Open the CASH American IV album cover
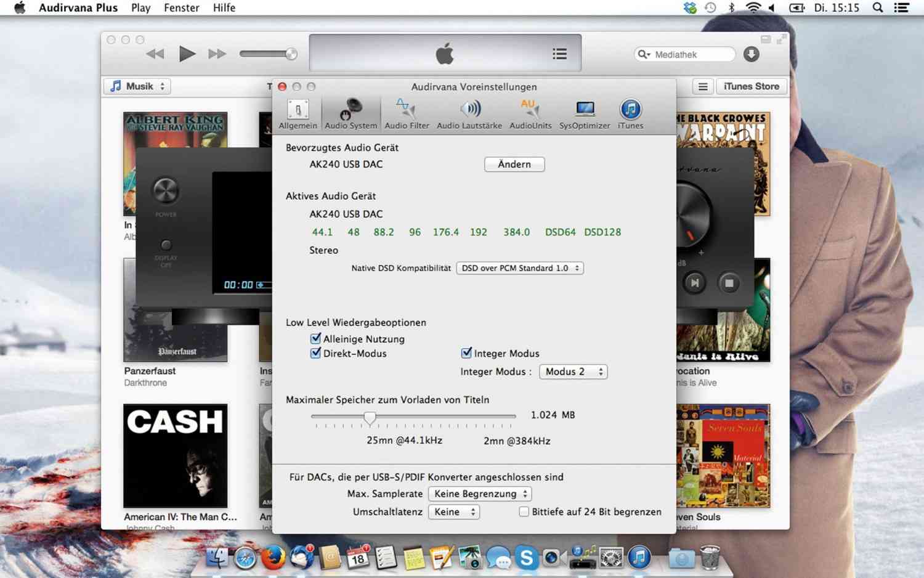Screen dimensions: 924x578 pyautogui.click(x=176, y=456)
